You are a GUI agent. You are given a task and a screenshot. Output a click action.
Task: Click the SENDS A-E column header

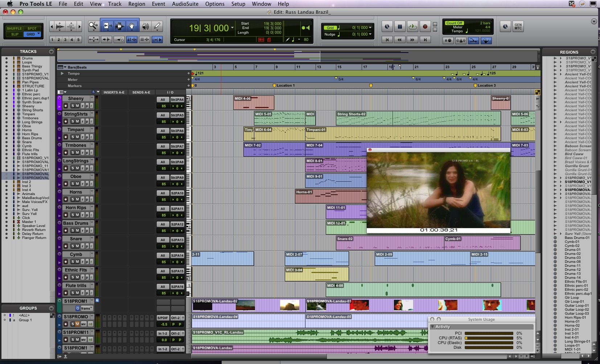point(141,92)
